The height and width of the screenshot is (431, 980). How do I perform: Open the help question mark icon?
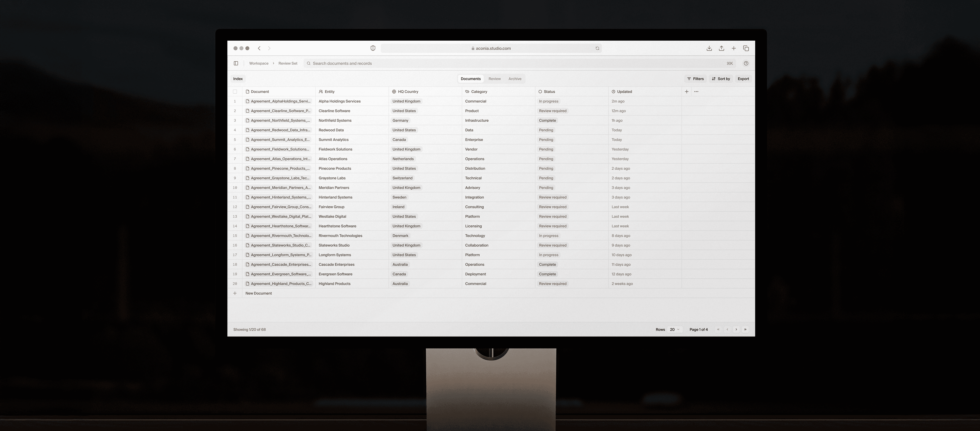coord(746,63)
